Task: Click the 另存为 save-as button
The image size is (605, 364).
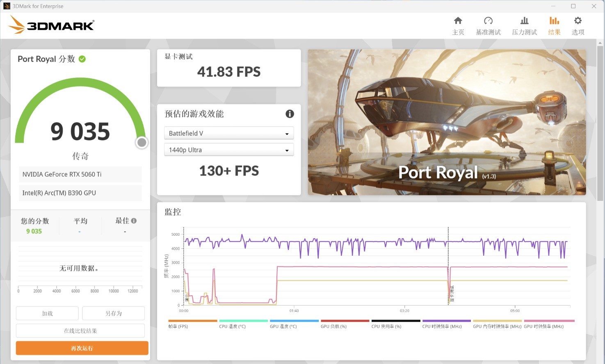Action: coord(113,313)
